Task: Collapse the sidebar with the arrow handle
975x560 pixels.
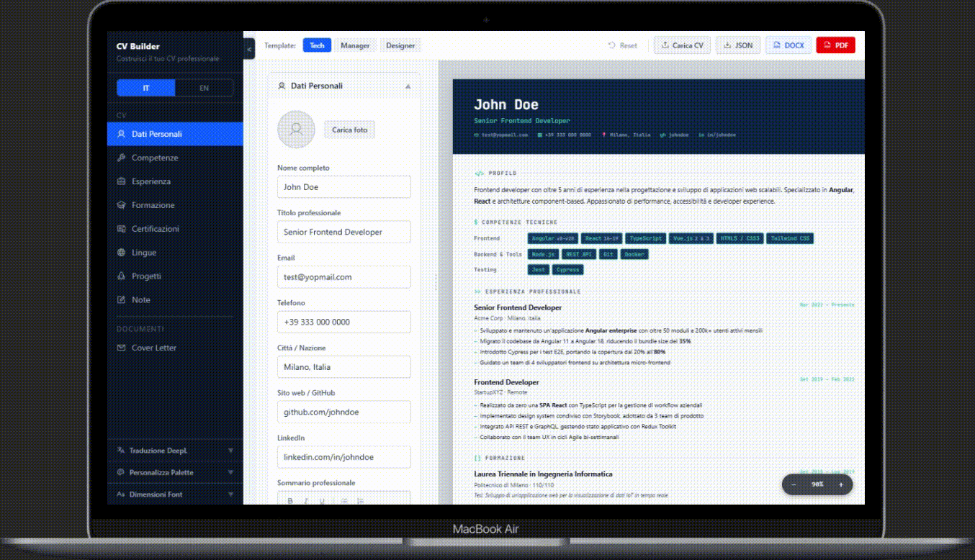Action: coord(249,50)
